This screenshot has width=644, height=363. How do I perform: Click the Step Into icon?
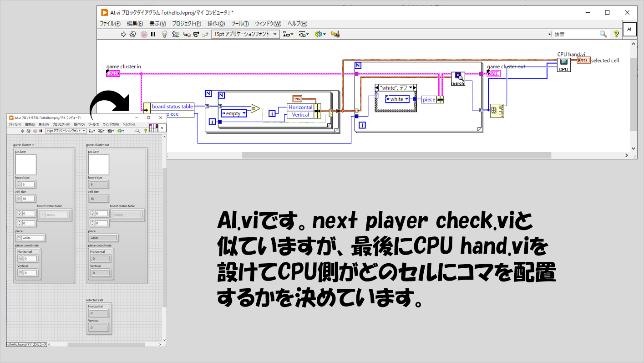click(186, 34)
